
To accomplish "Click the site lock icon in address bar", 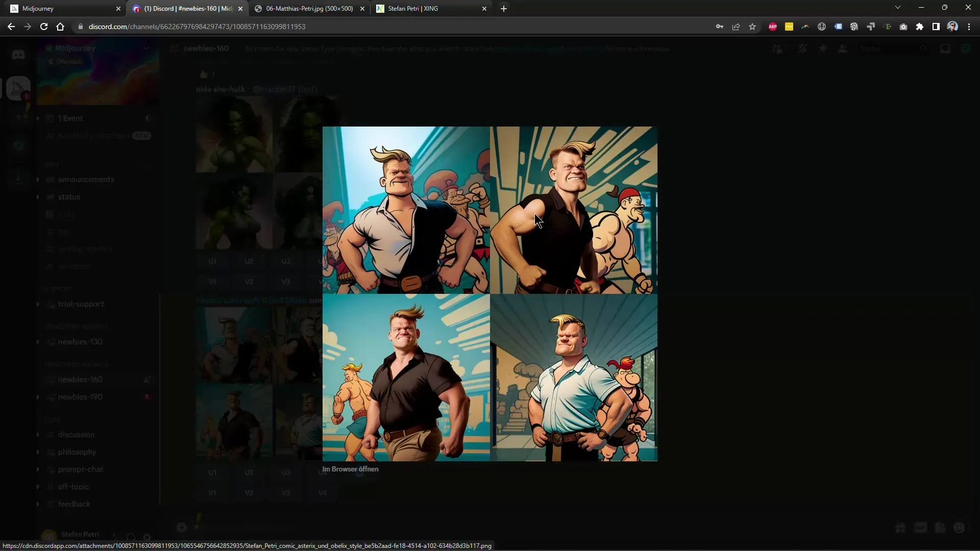I will 80,27.
